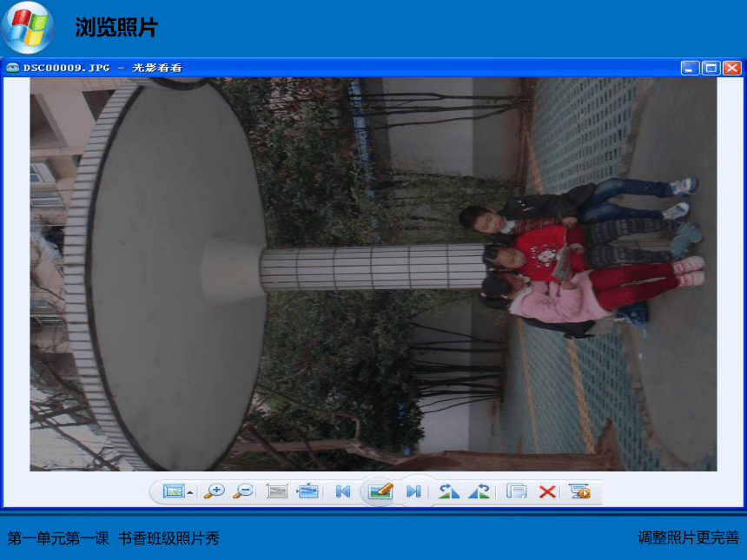747x560 pixels.
Task: Close the 光影看看 window
Action: pos(732,68)
